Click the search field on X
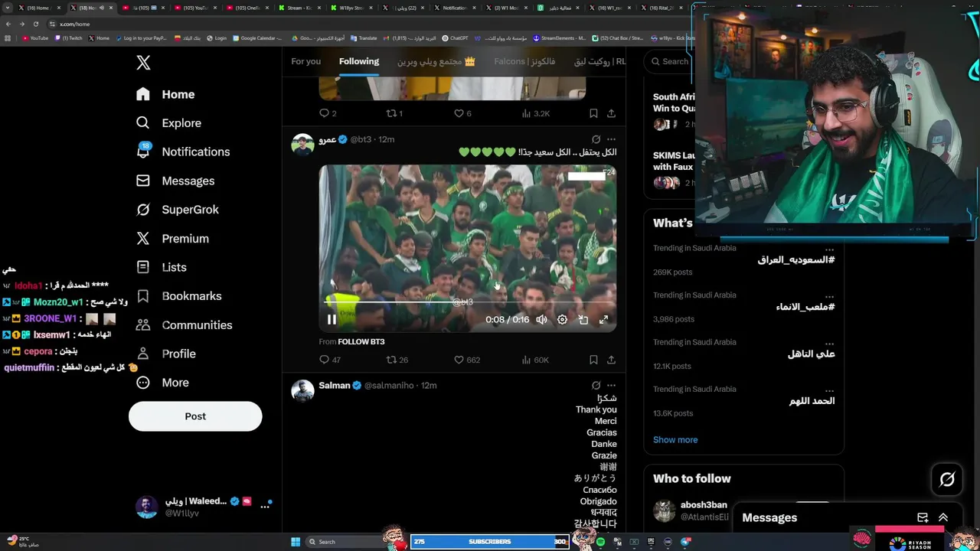Viewport: 980px width, 551px height. point(672,61)
